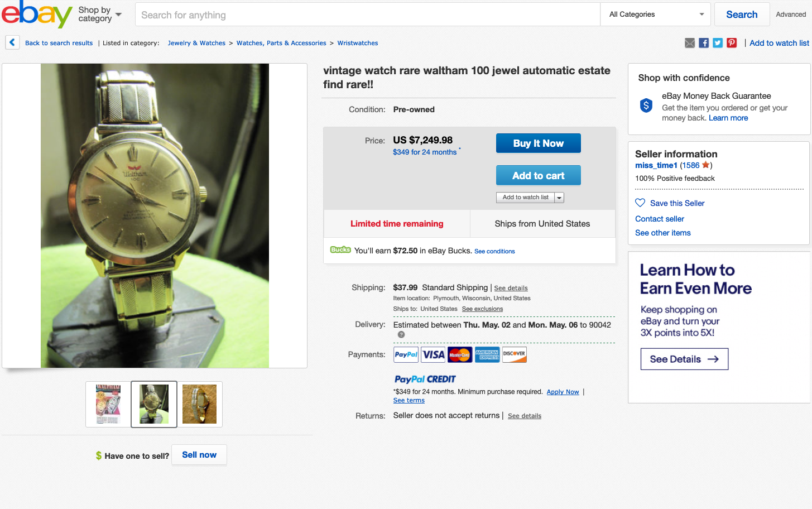This screenshot has width=812, height=509.
Task: Click the delivery help question mark icon
Action: pyautogui.click(x=401, y=335)
